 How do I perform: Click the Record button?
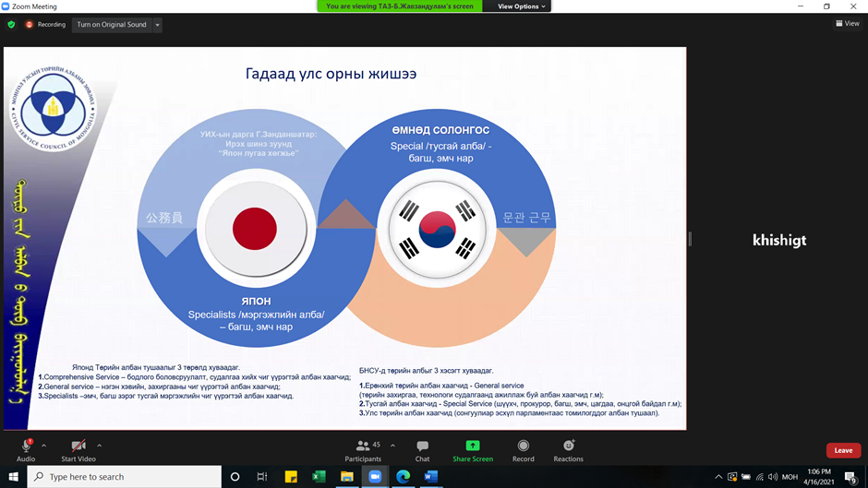click(524, 450)
